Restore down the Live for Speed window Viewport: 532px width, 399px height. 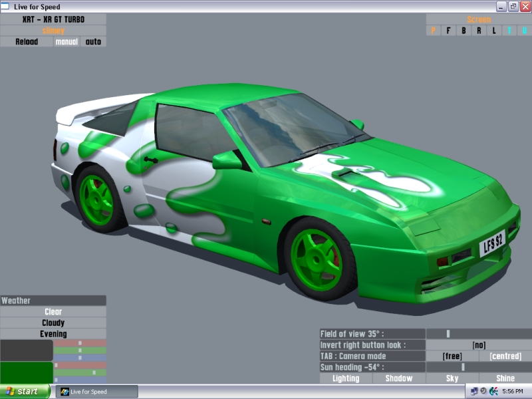point(513,6)
